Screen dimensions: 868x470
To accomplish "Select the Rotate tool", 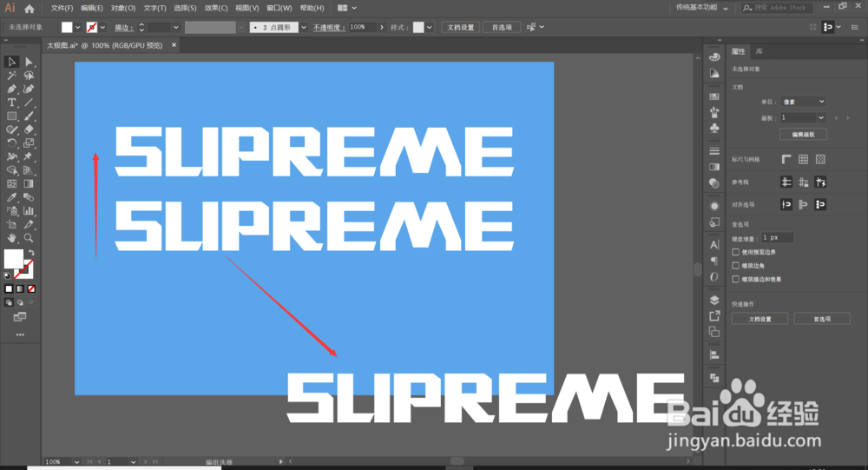I will [11, 143].
